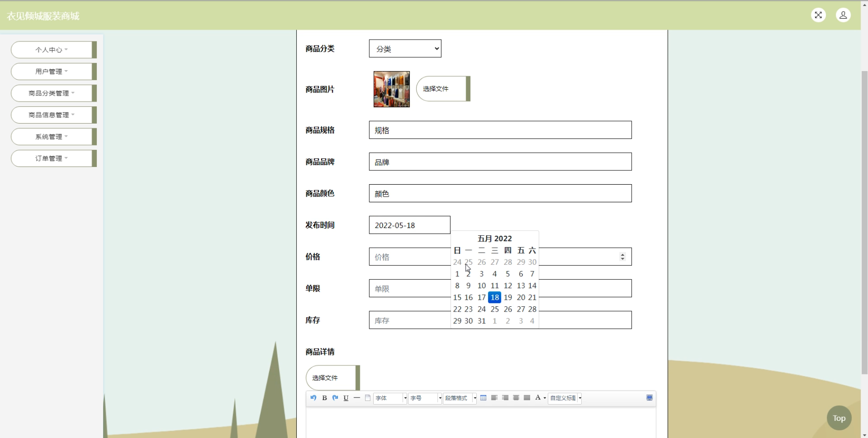Viewport: 868px width, 438px height.
Task: Open the 商品分类 category select box
Action: click(405, 49)
